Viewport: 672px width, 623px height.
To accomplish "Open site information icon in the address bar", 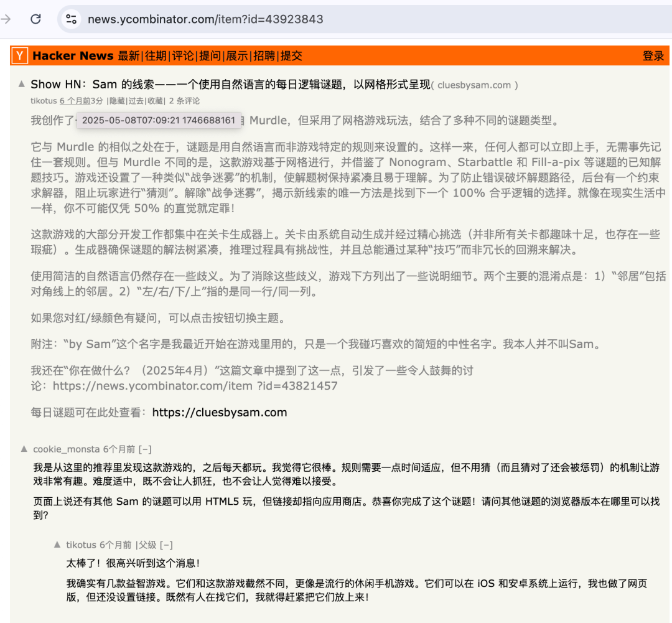I will click(70, 19).
